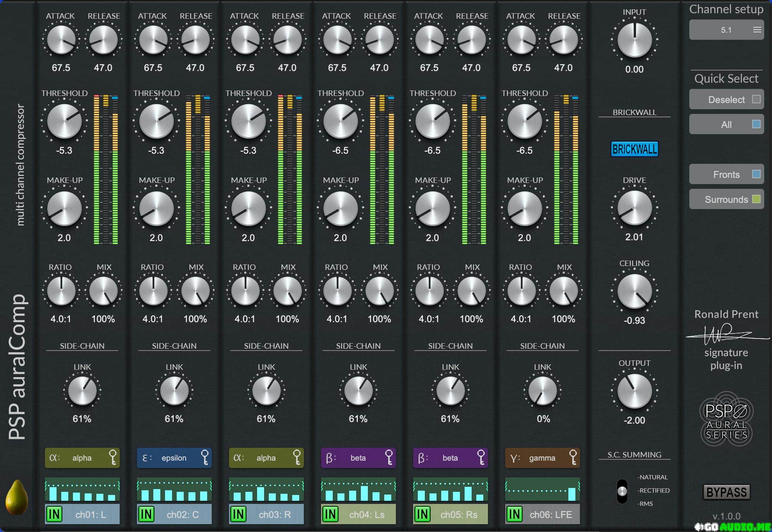Screen dimensions: 772x532
Task: Select the ch04: Ls channel label
Action: point(367,514)
